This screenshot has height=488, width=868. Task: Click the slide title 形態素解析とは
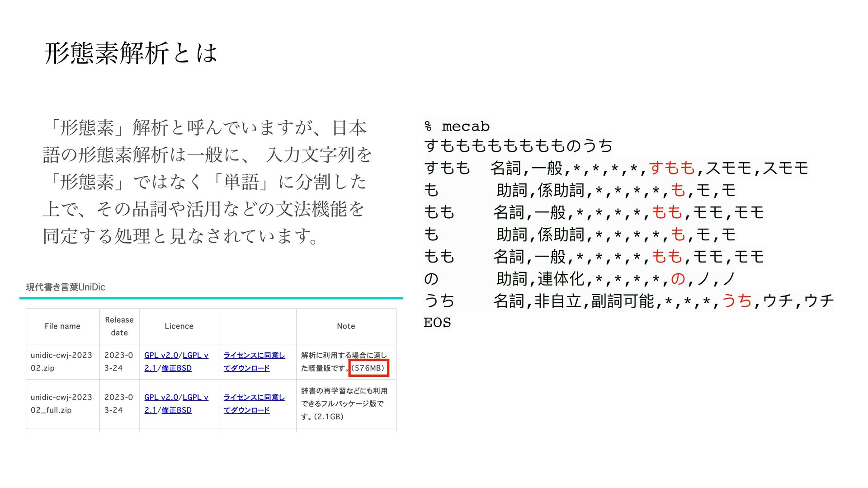click(x=131, y=53)
